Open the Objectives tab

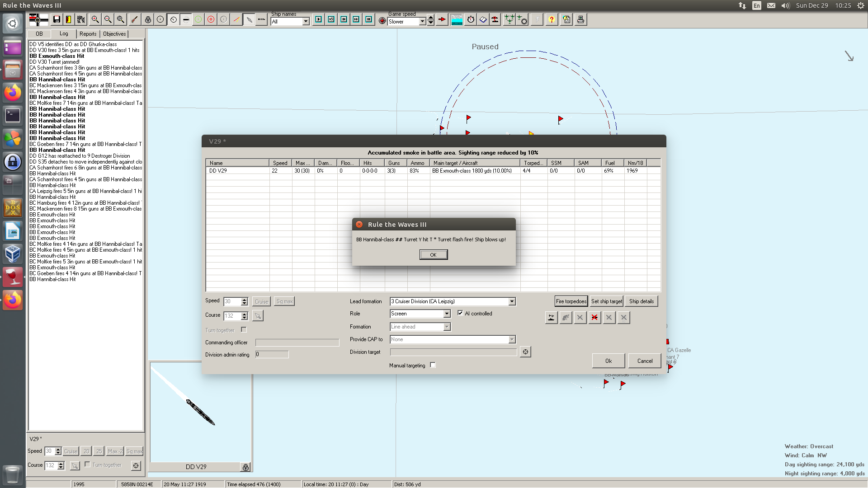pos(114,34)
